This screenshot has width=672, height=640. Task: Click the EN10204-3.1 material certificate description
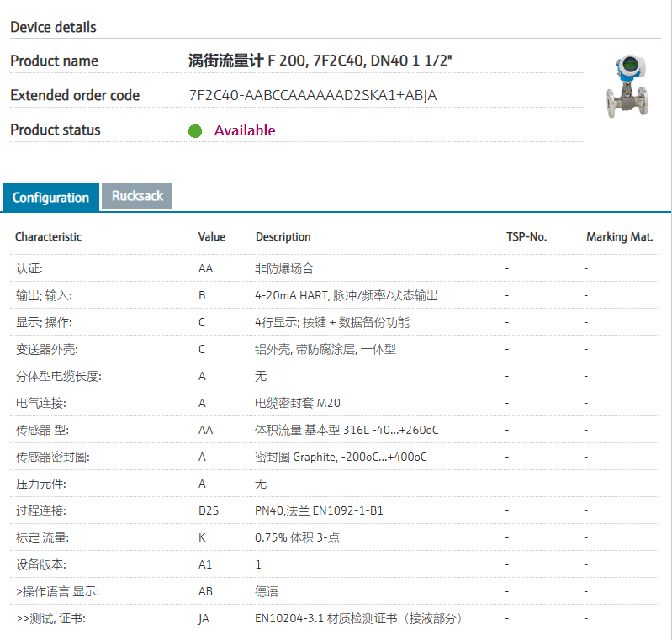(x=358, y=618)
